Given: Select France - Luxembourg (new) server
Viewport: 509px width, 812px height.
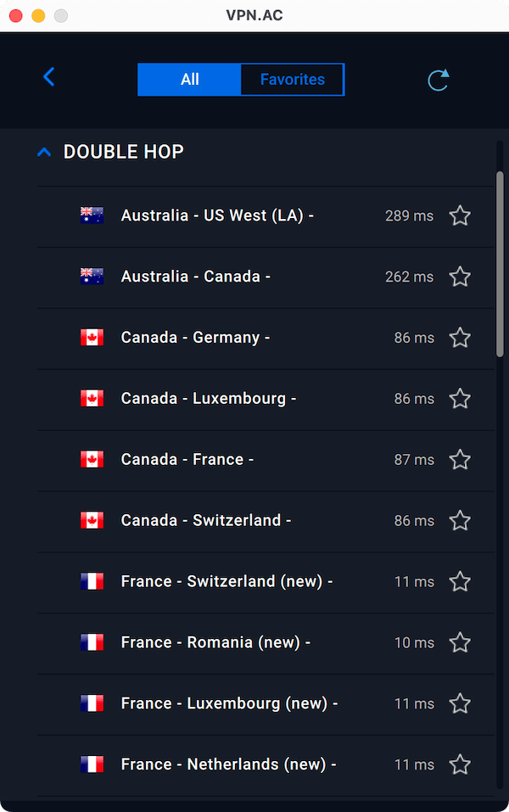Looking at the screenshot, I should (x=229, y=704).
